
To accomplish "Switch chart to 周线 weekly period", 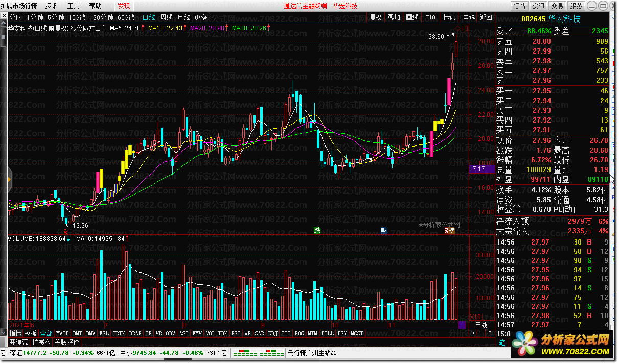I will (166, 17).
